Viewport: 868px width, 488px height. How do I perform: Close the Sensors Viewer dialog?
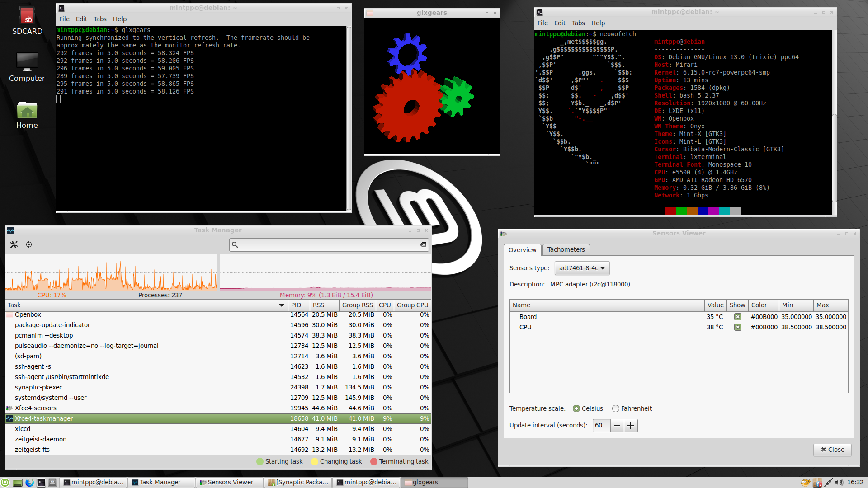coord(832,450)
